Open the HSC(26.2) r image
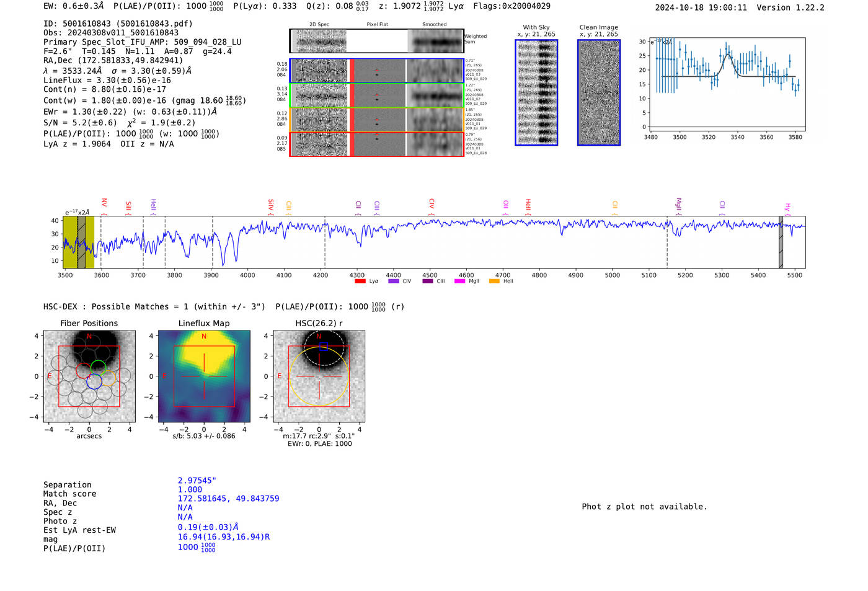This screenshot has height=591, width=868. point(319,376)
